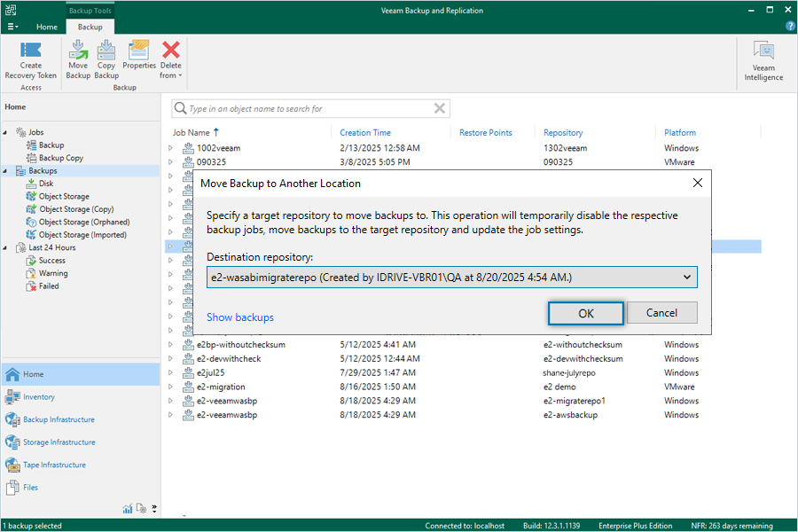
Task: Clear the search box with X
Action: pos(440,108)
